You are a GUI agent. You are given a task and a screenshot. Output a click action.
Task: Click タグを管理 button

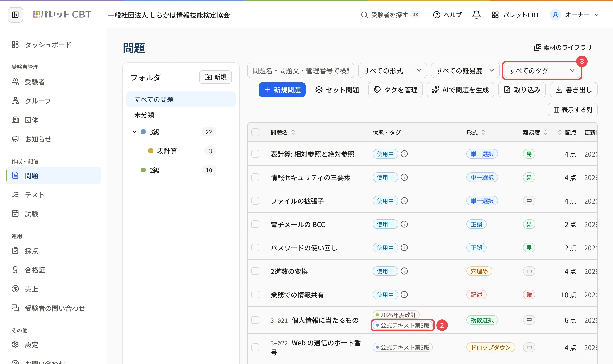395,90
